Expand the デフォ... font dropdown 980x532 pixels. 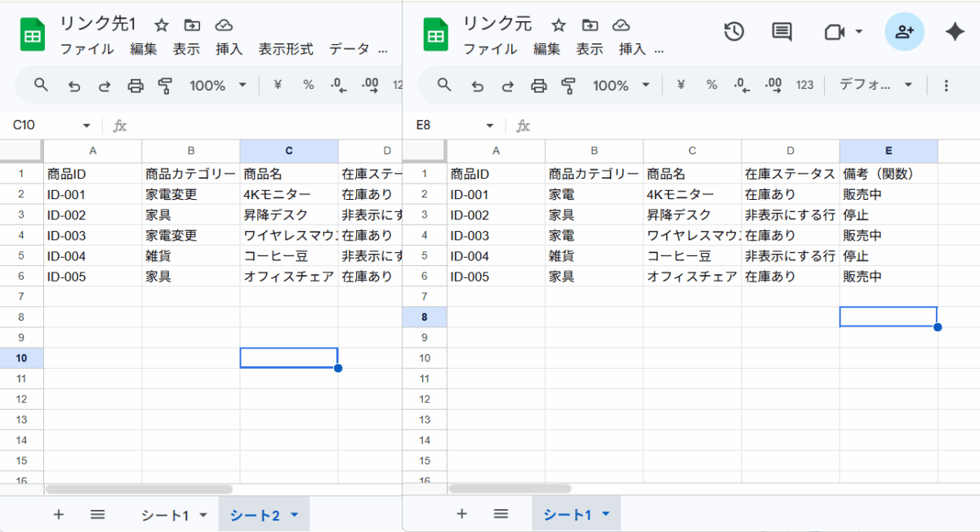point(875,85)
